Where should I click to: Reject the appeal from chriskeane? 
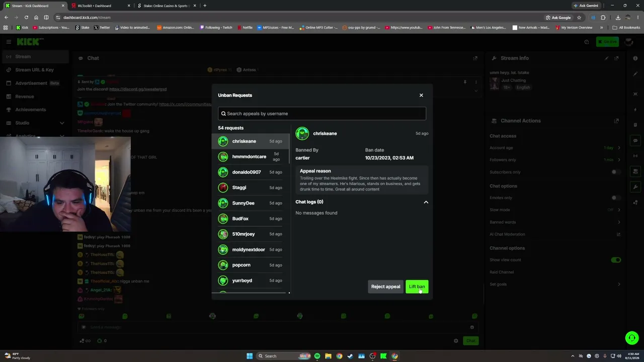[x=385, y=287]
